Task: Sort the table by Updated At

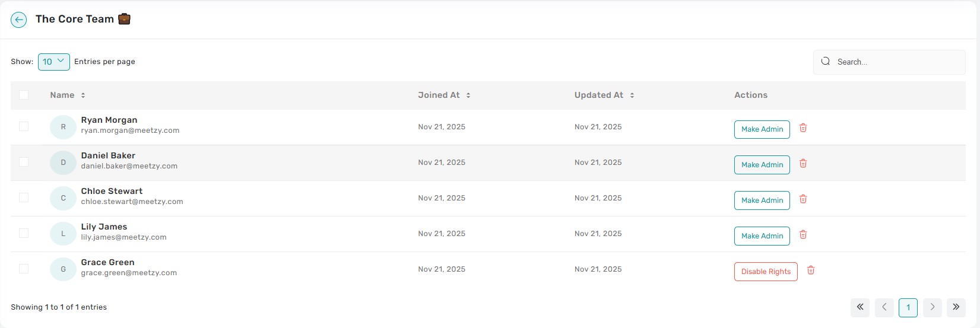Action: tap(632, 95)
